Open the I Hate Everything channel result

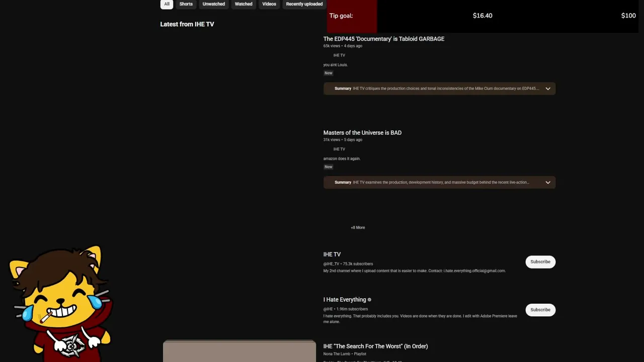coord(345,300)
